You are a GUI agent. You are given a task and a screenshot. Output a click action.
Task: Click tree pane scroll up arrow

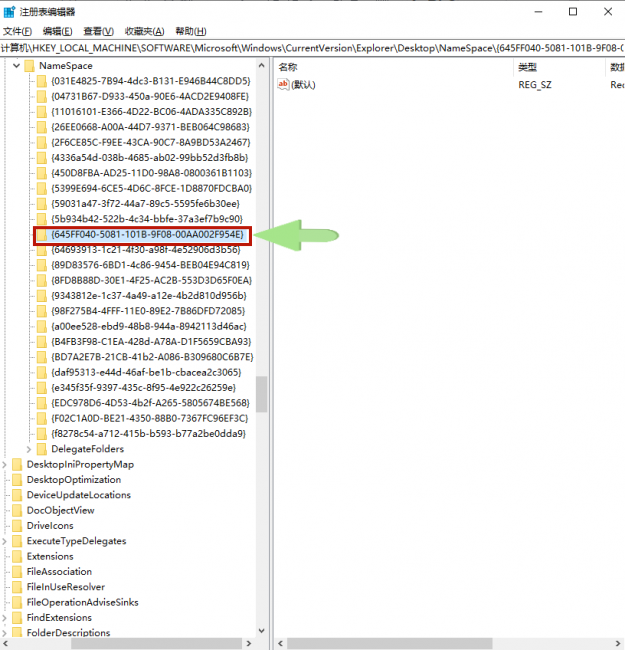[x=262, y=65]
